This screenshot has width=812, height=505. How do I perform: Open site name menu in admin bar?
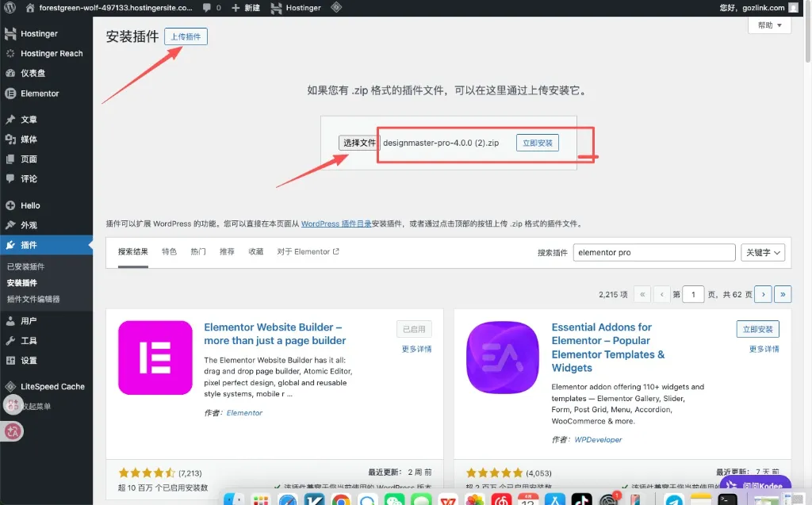[x=116, y=8]
